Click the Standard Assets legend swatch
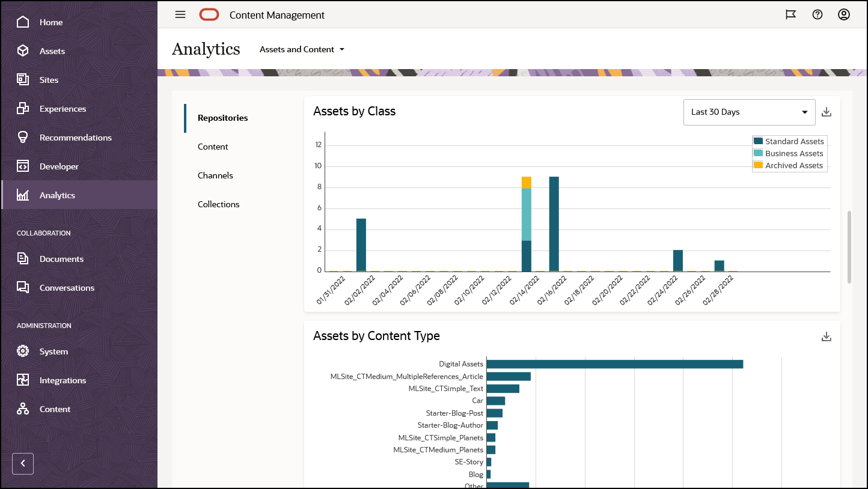 (759, 141)
